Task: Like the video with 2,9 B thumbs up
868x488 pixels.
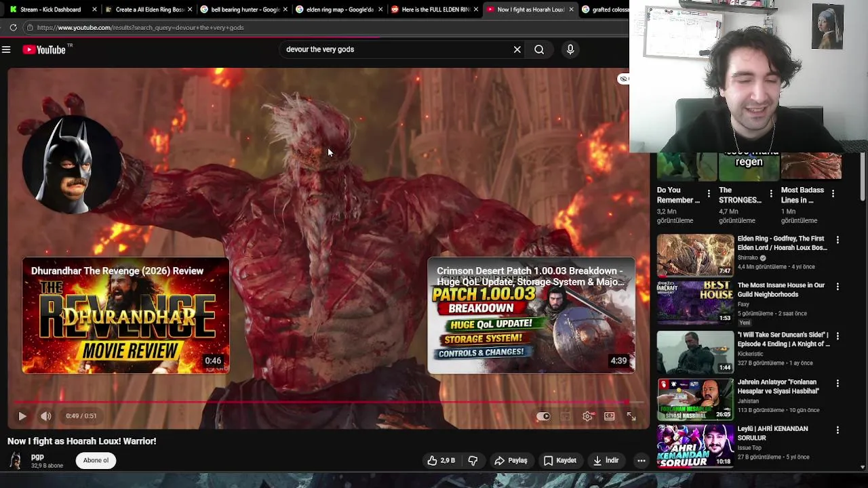Action: click(x=441, y=460)
